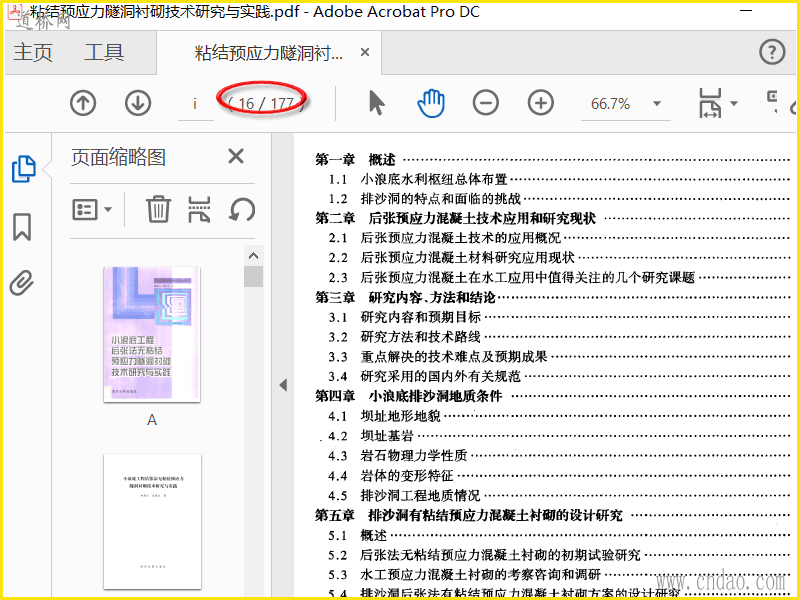Minimize the Acrobat window

[746, 11]
